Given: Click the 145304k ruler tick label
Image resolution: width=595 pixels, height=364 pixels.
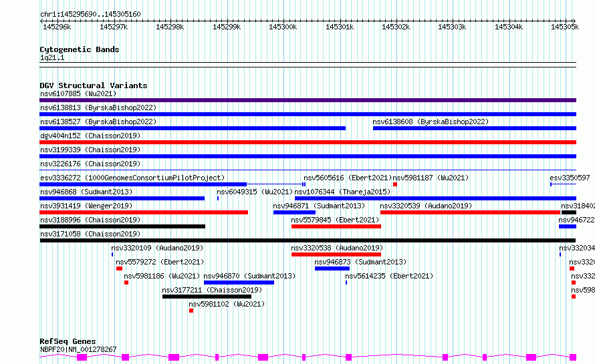Looking at the screenshot, I should pos(509,27).
